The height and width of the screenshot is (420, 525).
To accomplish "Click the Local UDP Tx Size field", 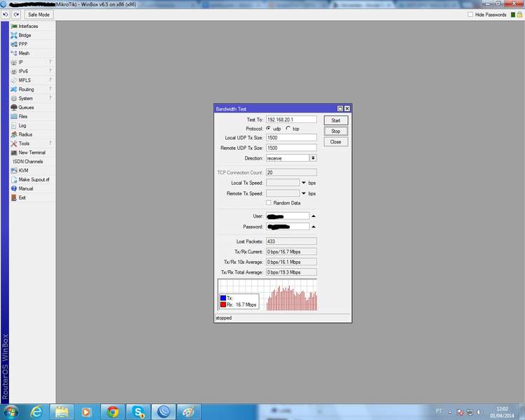I will click(x=291, y=138).
